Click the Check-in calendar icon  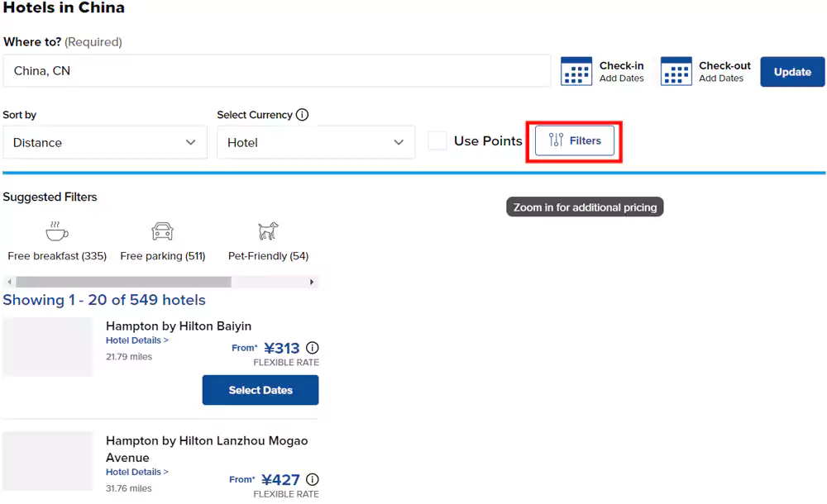576,71
